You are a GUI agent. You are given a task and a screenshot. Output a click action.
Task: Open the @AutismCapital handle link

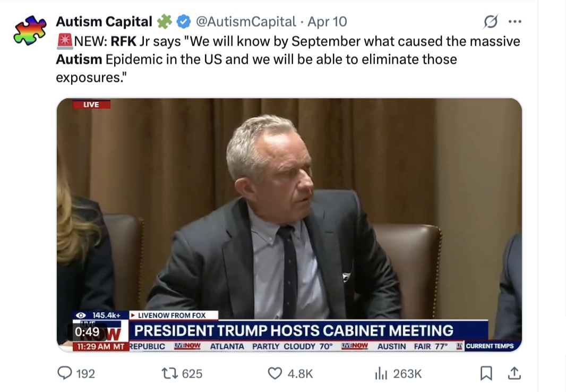[x=246, y=22]
